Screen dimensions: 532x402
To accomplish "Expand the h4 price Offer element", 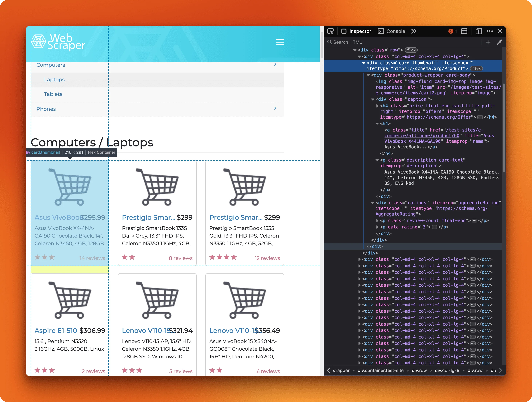I will point(377,106).
